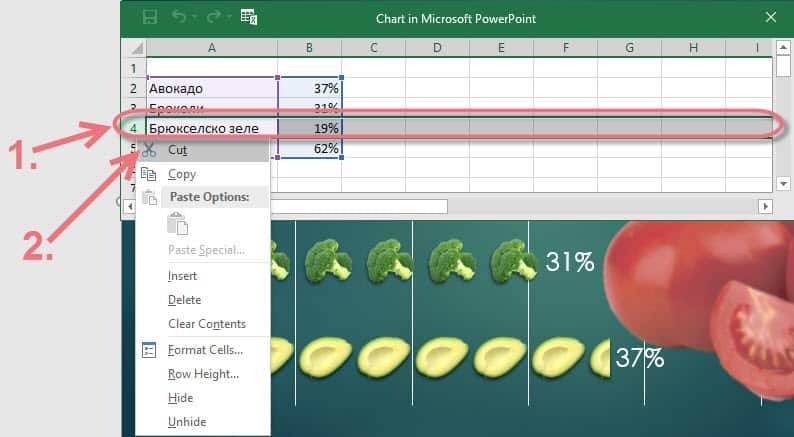The image size is (794, 437).
Task: Select column H header
Action: point(693,48)
